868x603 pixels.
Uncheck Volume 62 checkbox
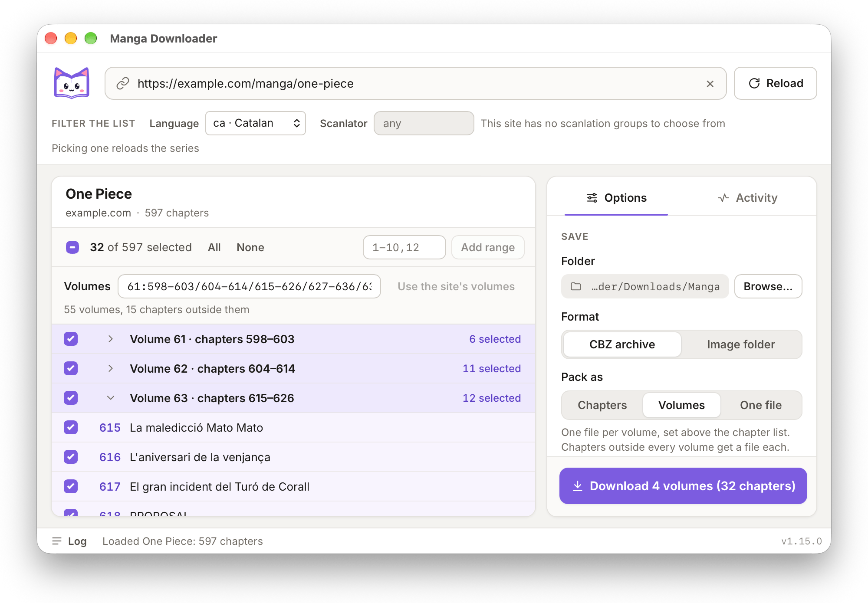click(71, 368)
